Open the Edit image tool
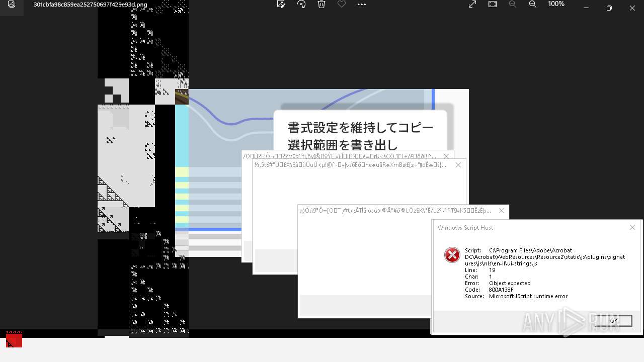Screen dimensions: 644x362 pos(281,4)
